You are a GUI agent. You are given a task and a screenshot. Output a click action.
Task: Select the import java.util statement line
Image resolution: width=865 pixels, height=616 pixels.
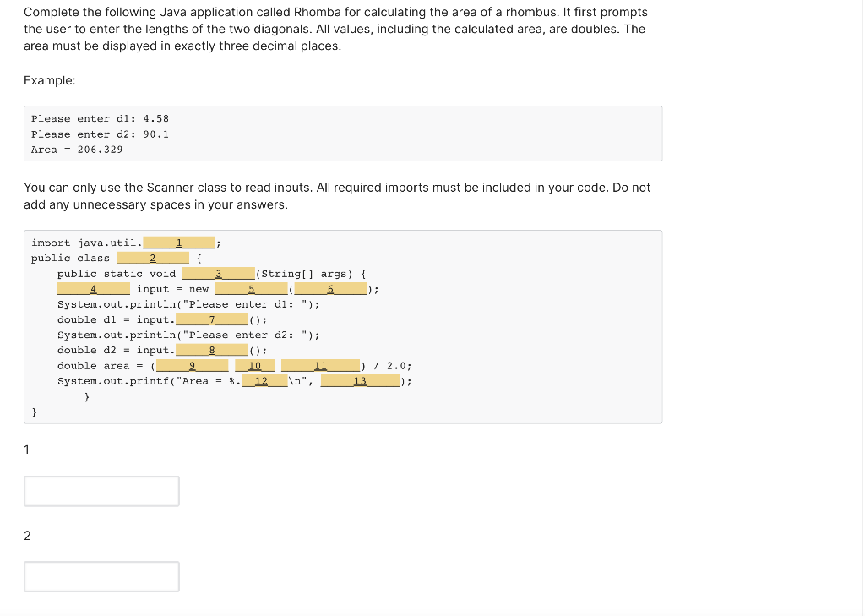122,243
